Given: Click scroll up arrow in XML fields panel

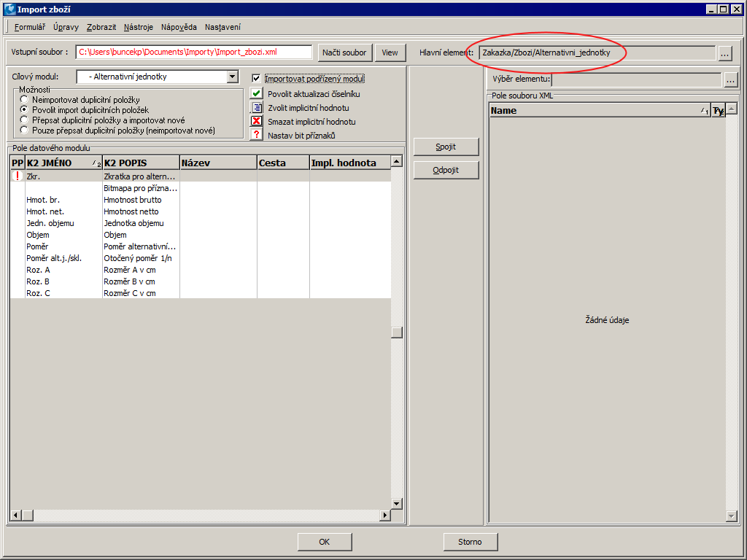Looking at the screenshot, I should pyautogui.click(x=732, y=109).
